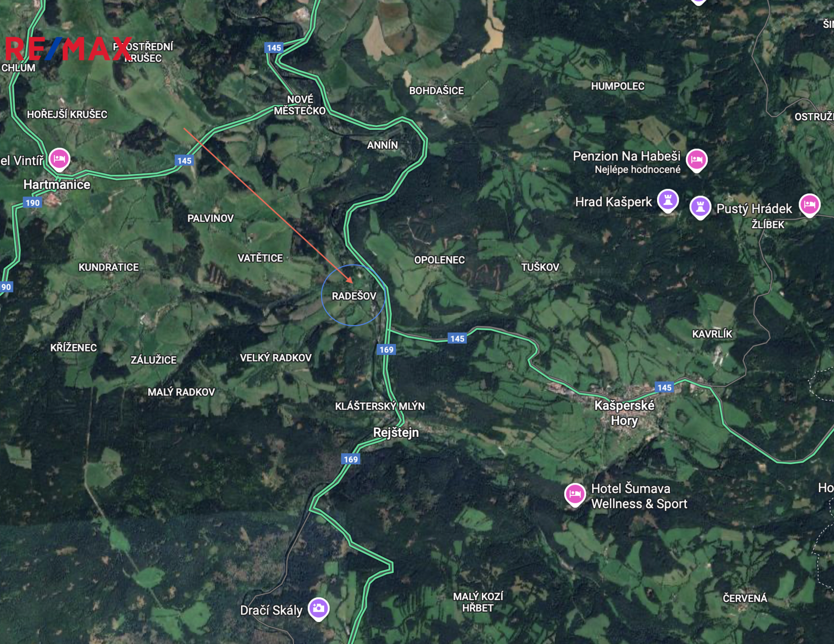Click the Hotel Vintíř lodging pin

tap(60, 159)
